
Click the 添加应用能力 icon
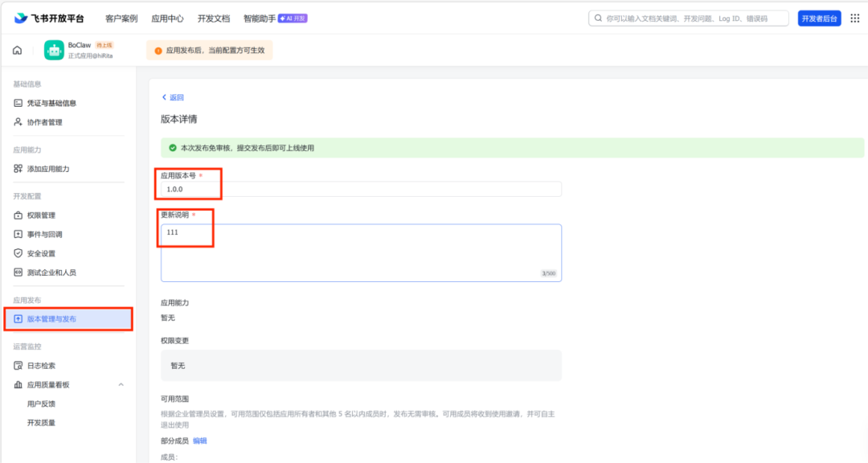click(x=18, y=168)
